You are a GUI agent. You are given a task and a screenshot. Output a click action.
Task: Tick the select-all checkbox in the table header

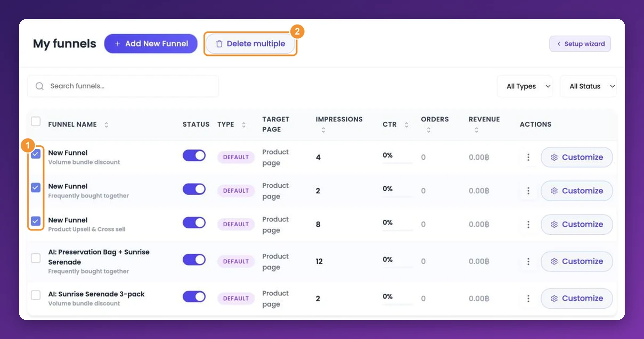[36, 121]
